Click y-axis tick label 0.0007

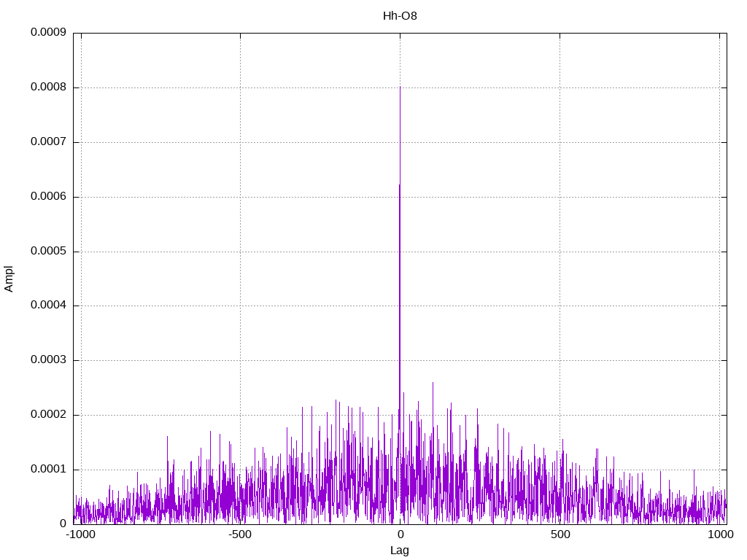click(49, 141)
